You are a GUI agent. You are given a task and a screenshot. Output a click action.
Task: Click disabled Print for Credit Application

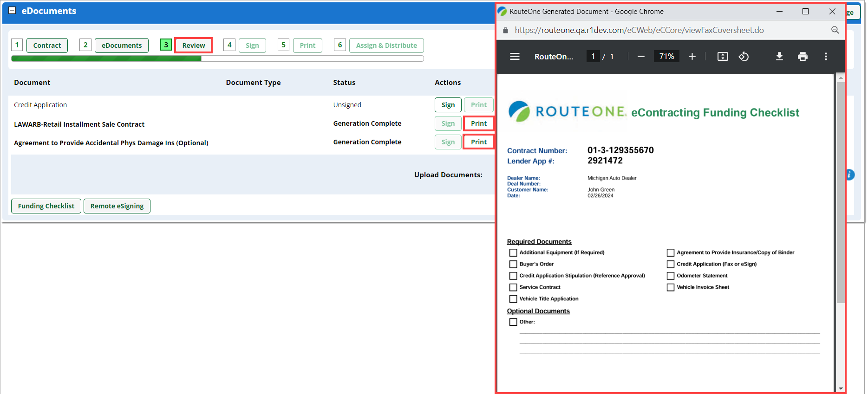point(479,105)
